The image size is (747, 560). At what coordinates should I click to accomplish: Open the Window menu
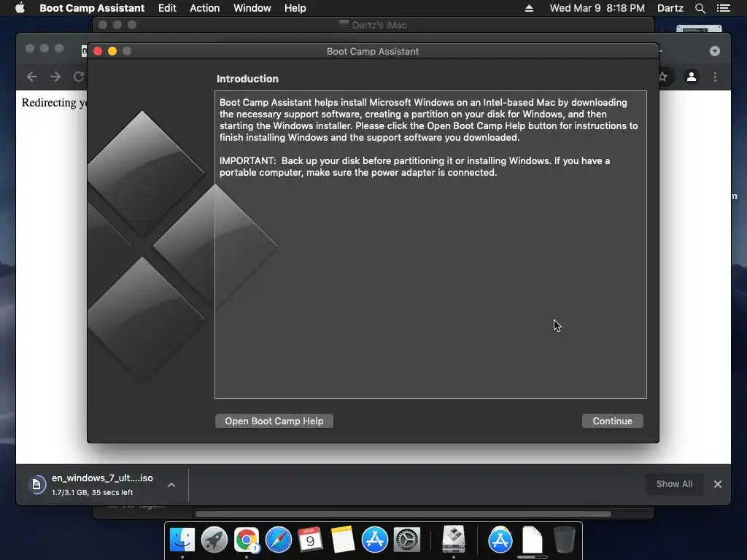(252, 8)
